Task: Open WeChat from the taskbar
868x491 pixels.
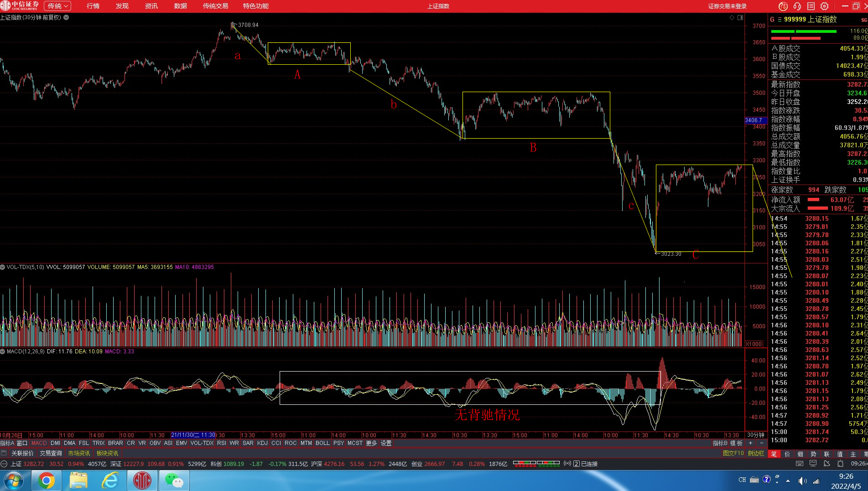Action: (174, 481)
